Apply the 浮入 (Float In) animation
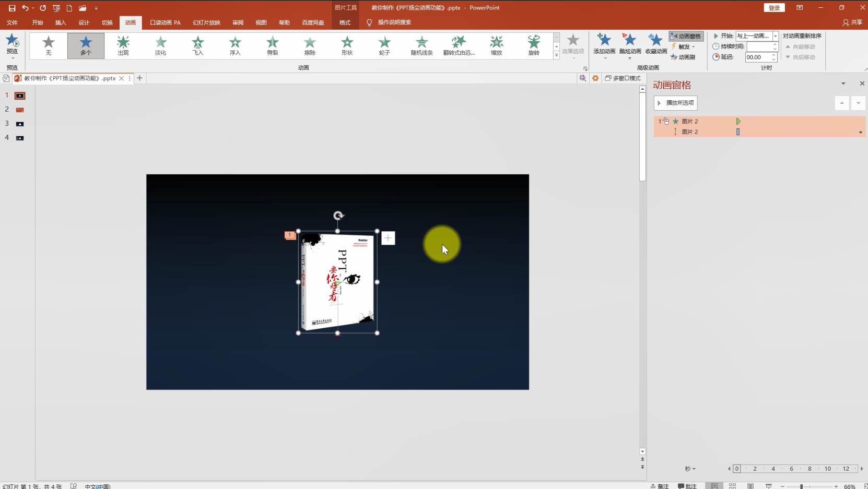 tap(235, 45)
